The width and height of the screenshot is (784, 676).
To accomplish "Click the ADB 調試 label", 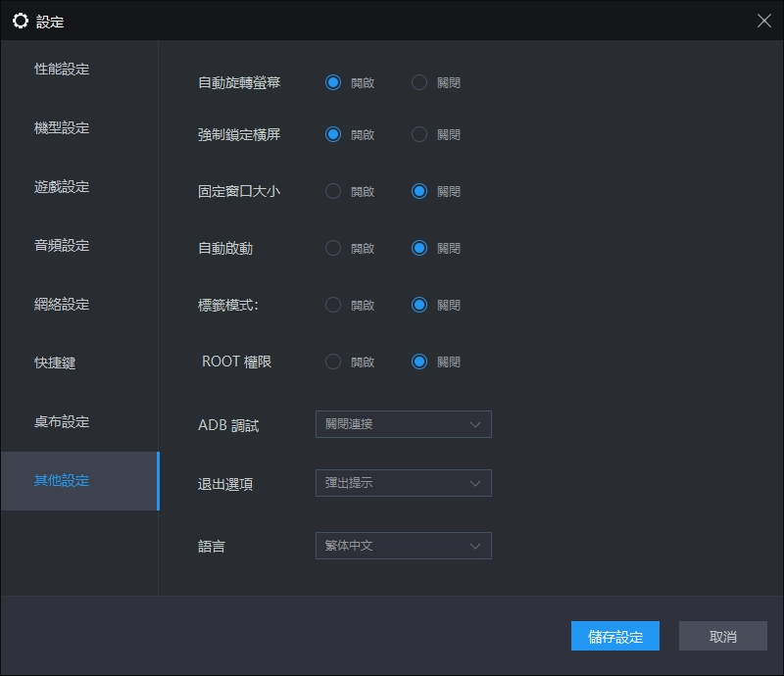I will pyautogui.click(x=228, y=425).
